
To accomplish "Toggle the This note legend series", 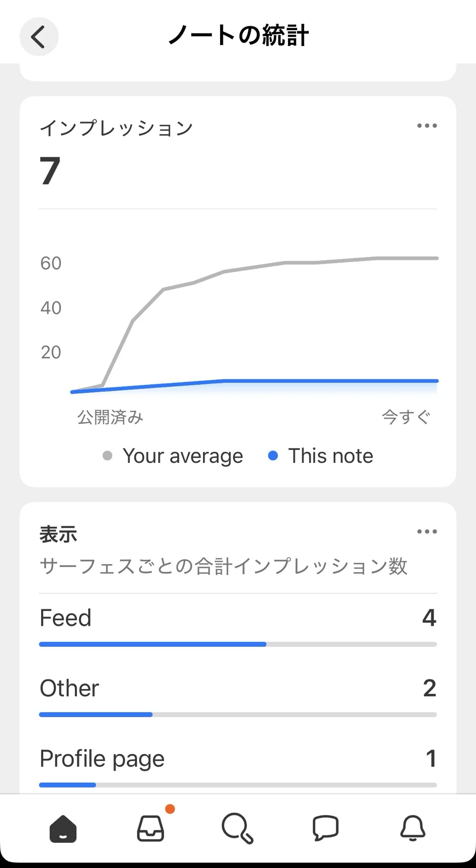I will [320, 456].
